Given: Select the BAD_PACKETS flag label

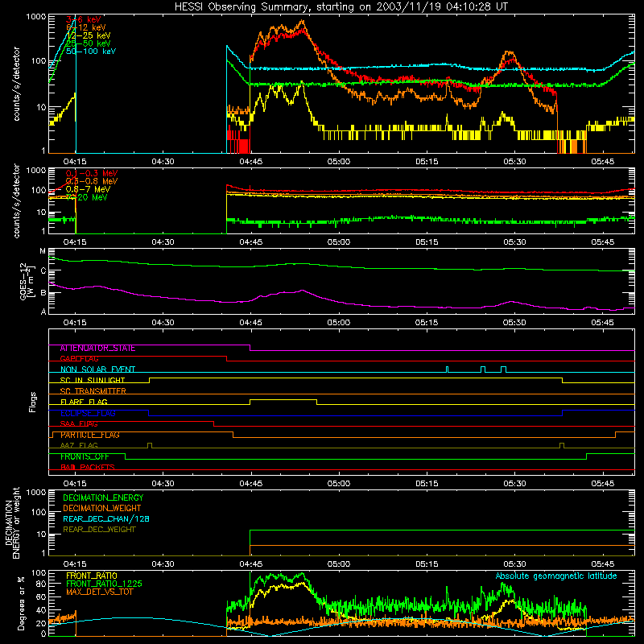Looking at the screenshot, I should click(88, 468).
